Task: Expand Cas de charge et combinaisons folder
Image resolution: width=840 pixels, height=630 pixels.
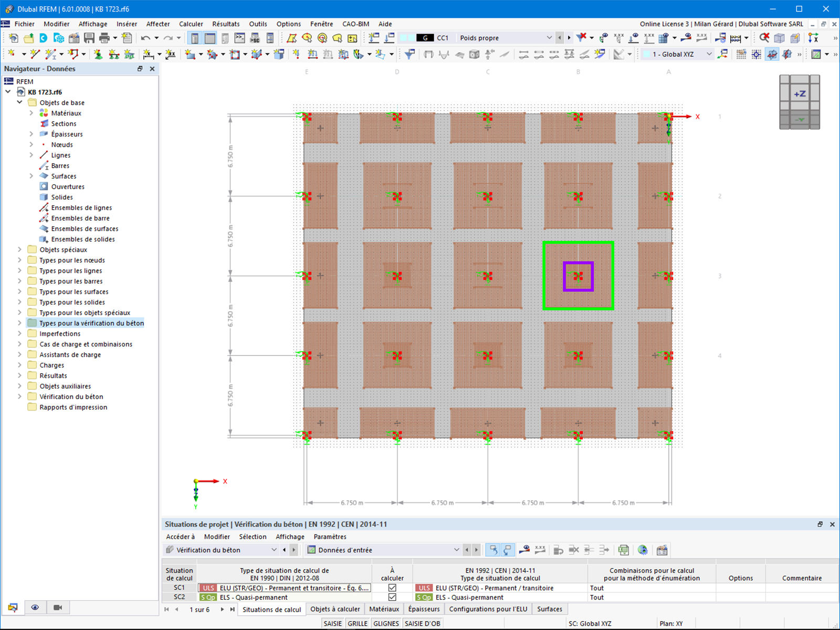Action: tap(19, 344)
